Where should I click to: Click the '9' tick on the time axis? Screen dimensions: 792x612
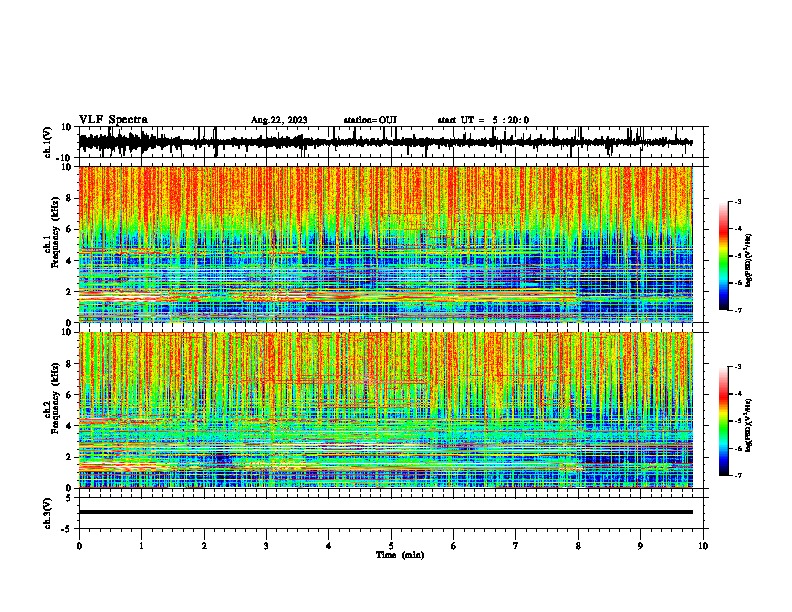[640, 546]
